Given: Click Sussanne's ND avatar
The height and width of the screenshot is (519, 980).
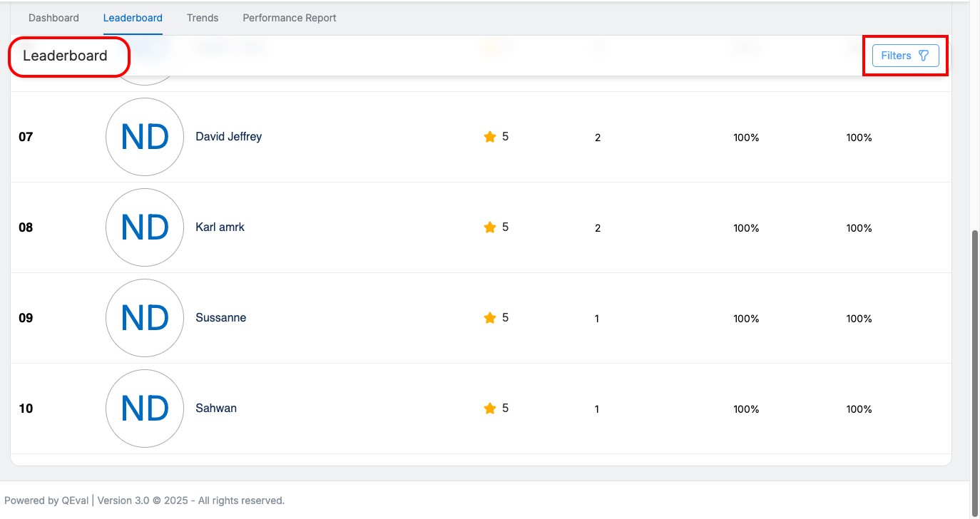Looking at the screenshot, I should click(x=145, y=318).
